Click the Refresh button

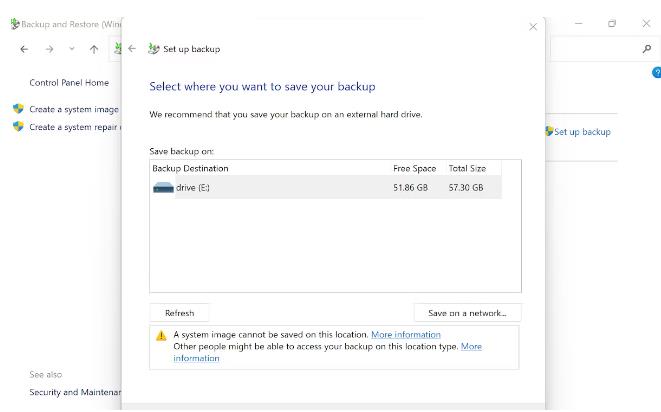pyautogui.click(x=180, y=313)
